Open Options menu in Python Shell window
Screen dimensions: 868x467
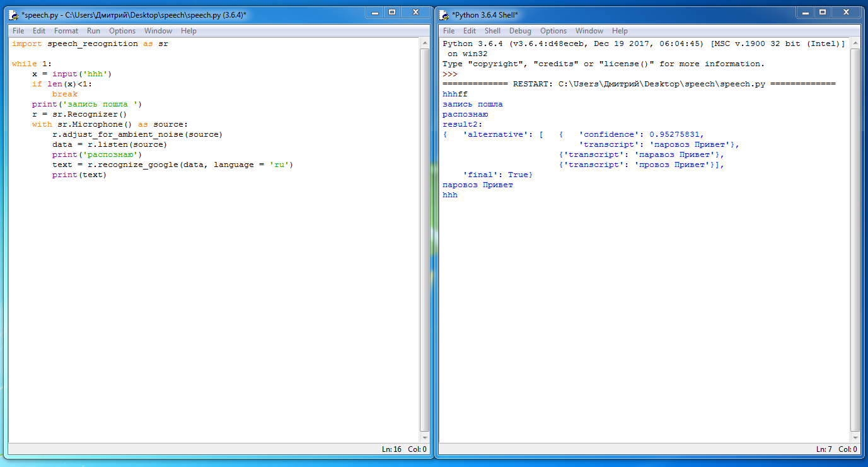click(x=553, y=30)
